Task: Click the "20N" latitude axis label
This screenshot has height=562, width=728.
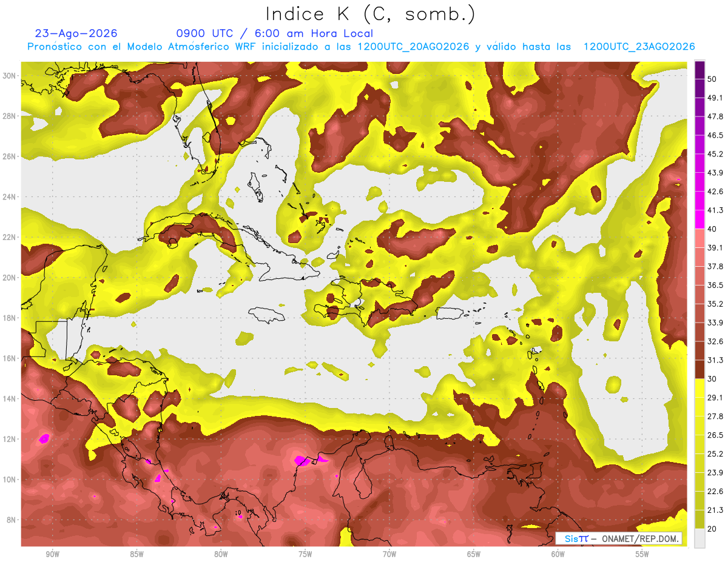Action: click(x=9, y=277)
